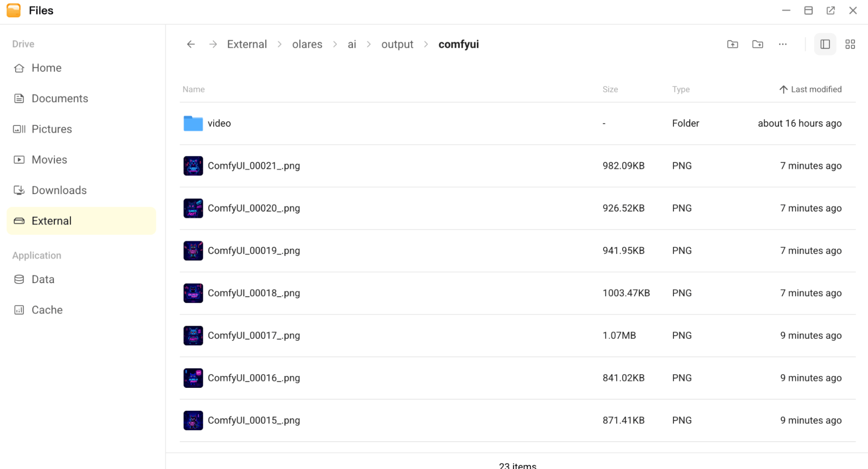Open the Documents section

click(x=60, y=98)
